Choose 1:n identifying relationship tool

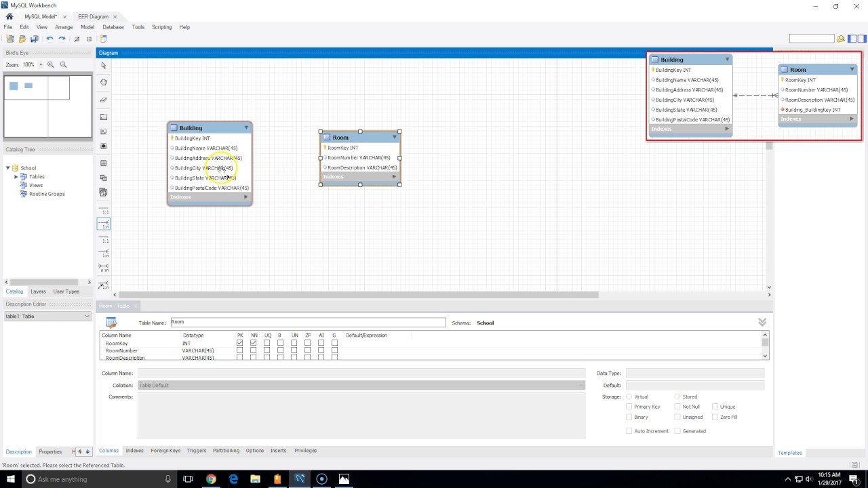104,253
